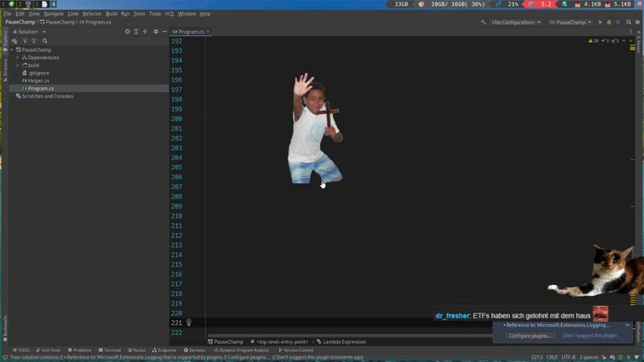Close the Program.cs editor tab
This screenshot has height=362, width=644.
click(209, 32)
